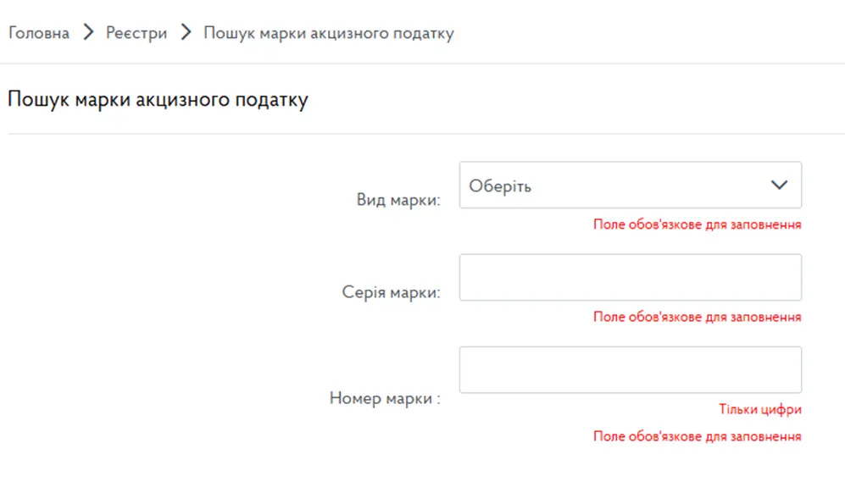845x504 pixels.
Task: Go to the Реєстри breadcrumb
Action: (x=136, y=34)
